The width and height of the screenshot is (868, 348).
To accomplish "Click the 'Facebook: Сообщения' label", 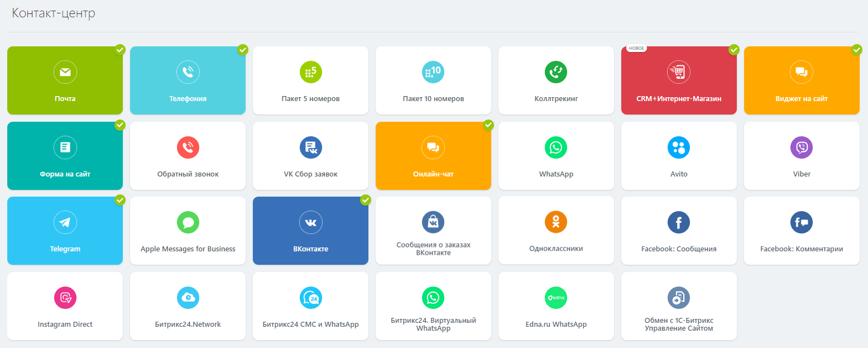I will click(x=679, y=249).
